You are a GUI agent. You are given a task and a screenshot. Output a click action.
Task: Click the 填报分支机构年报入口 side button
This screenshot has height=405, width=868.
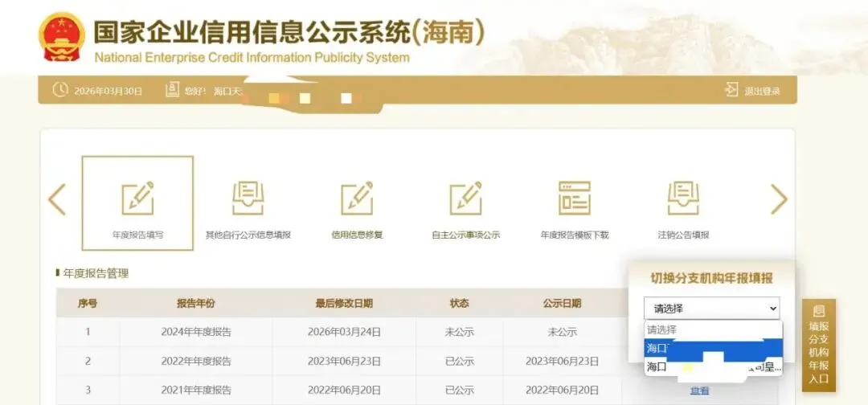819,346
